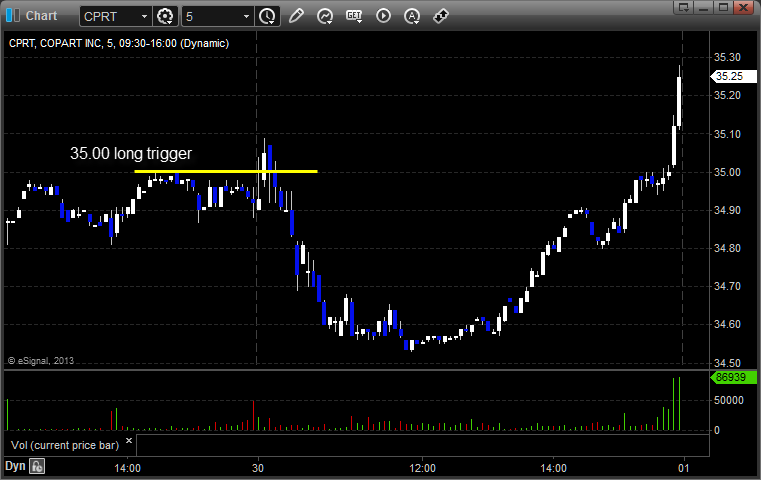Select the pencil drawing tool
The height and width of the screenshot is (480, 761).
point(296,16)
